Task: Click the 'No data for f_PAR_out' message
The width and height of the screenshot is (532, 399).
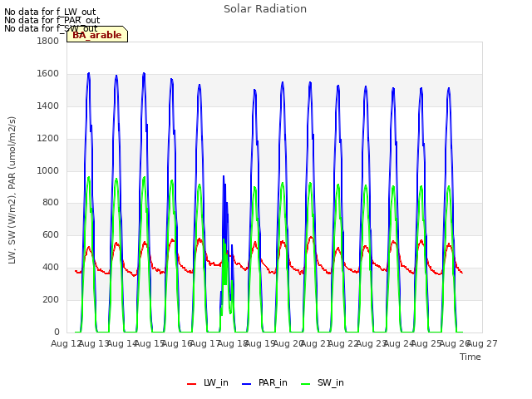Action: [x=52, y=20]
